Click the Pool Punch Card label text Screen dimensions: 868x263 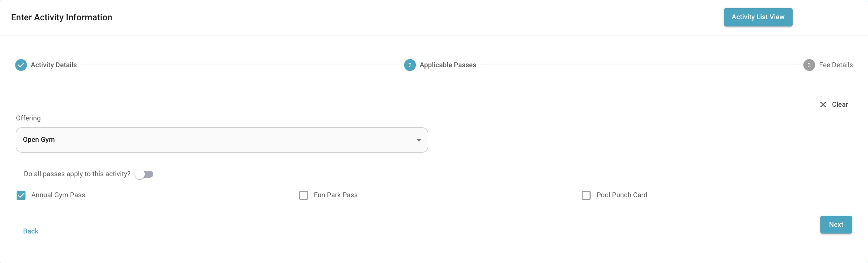(x=622, y=195)
